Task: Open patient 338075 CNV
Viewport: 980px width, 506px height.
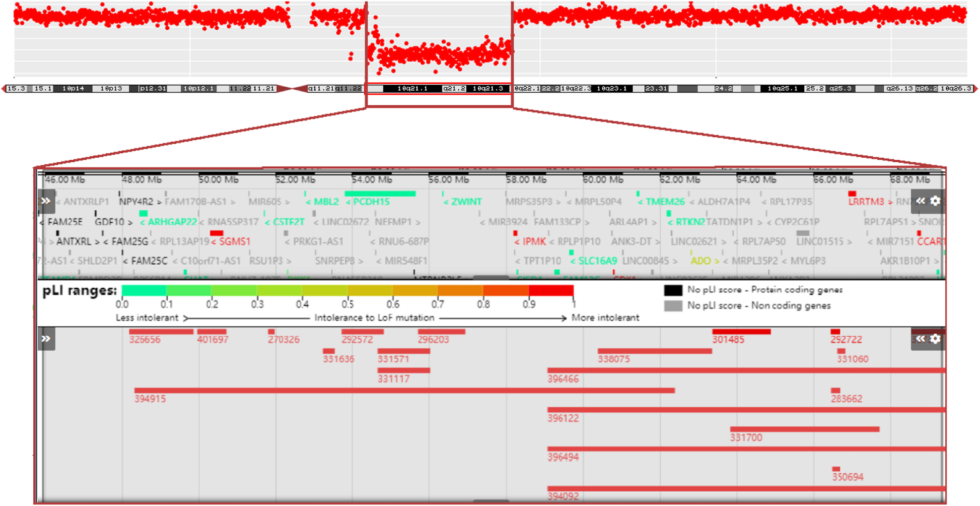Action: click(x=655, y=351)
